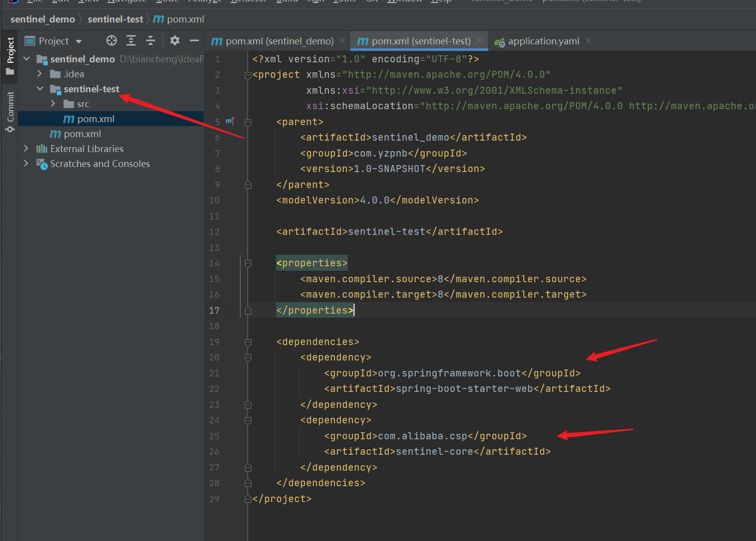
Task: Open the Project view dropdown arrow
Action: pos(79,41)
